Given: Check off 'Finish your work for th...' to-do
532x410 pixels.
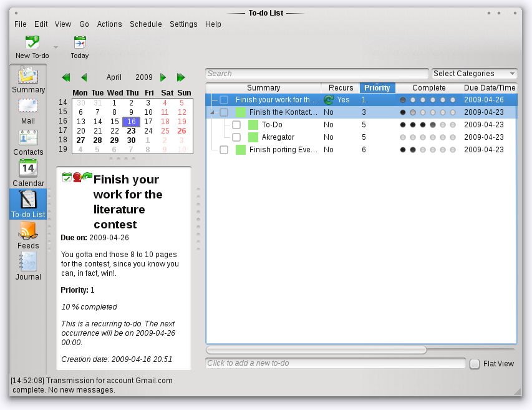Looking at the screenshot, I should (x=224, y=100).
